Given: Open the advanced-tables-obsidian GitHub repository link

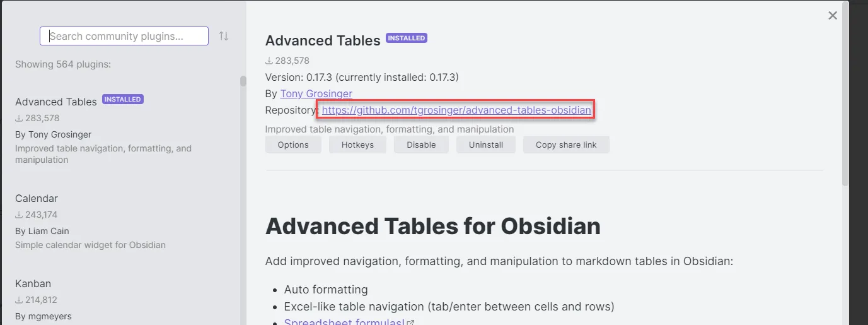Looking at the screenshot, I should click(x=456, y=110).
